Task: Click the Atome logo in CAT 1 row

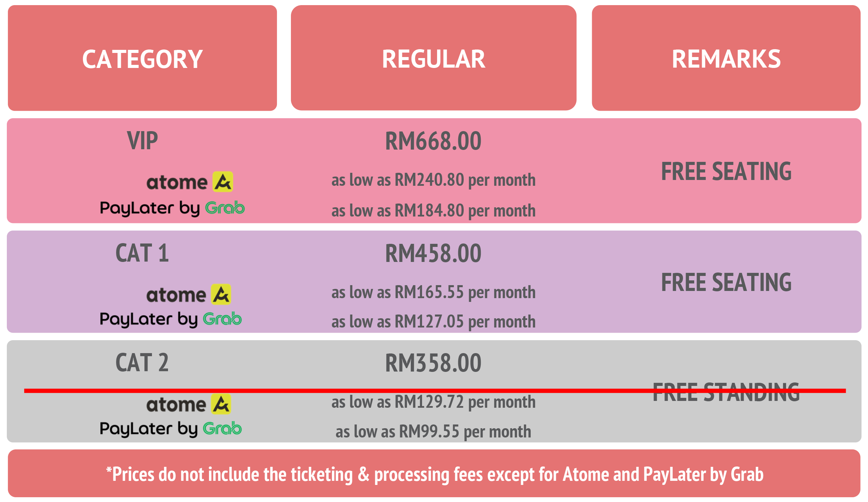Action: [189, 295]
